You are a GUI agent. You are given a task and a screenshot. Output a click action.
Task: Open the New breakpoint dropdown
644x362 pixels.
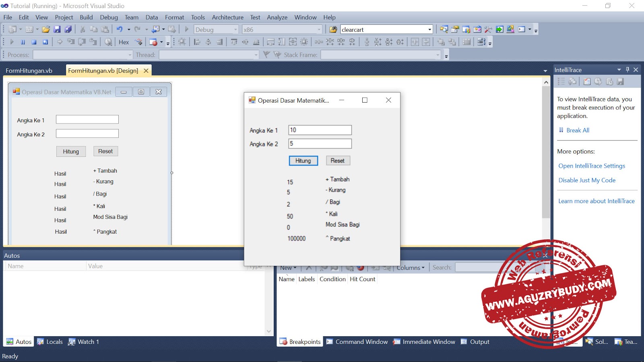coord(288,267)
